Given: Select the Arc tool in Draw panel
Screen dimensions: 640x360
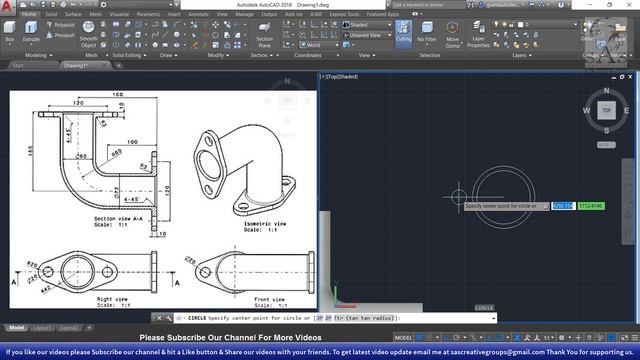Looking at the screenshot, I should [177, 25].
